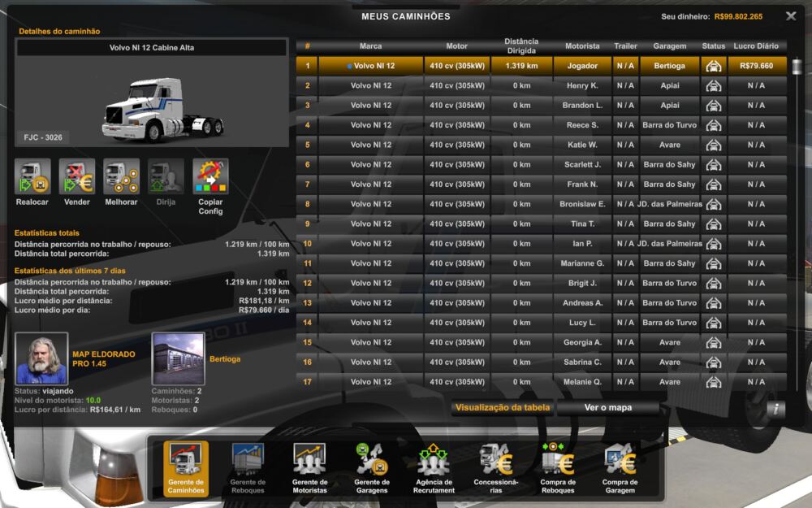Sort table by Motorista column header
Screen dimensions: 812x508
581,46
